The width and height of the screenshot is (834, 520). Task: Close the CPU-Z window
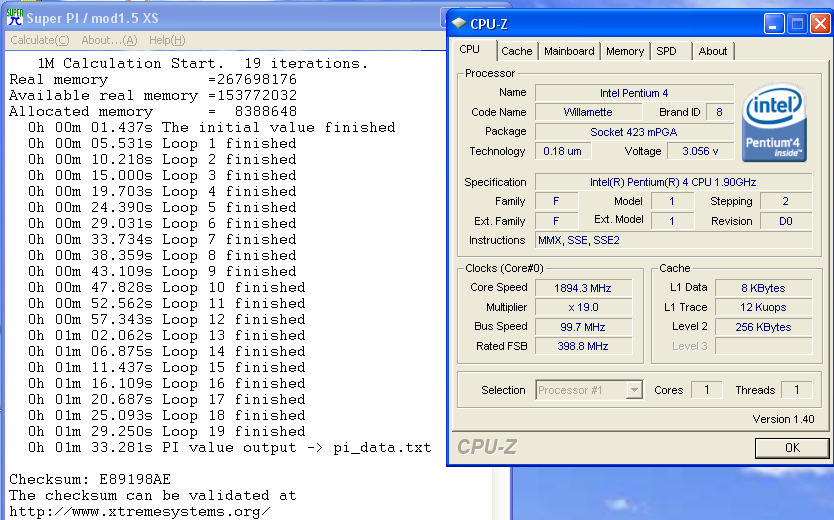[820, 24]
